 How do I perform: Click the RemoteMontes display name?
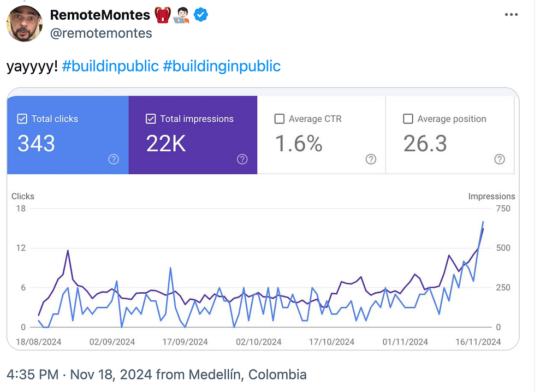tap(100, 16)
